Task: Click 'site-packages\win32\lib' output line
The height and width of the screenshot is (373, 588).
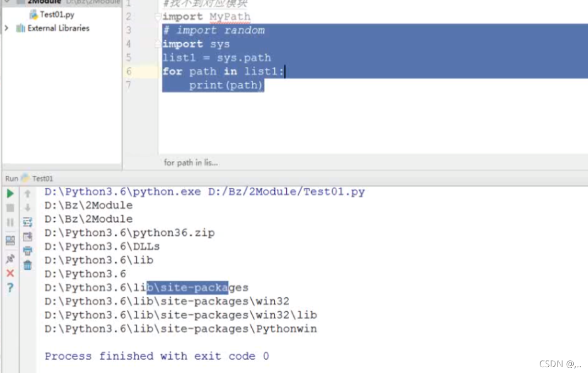Action: 181,315
